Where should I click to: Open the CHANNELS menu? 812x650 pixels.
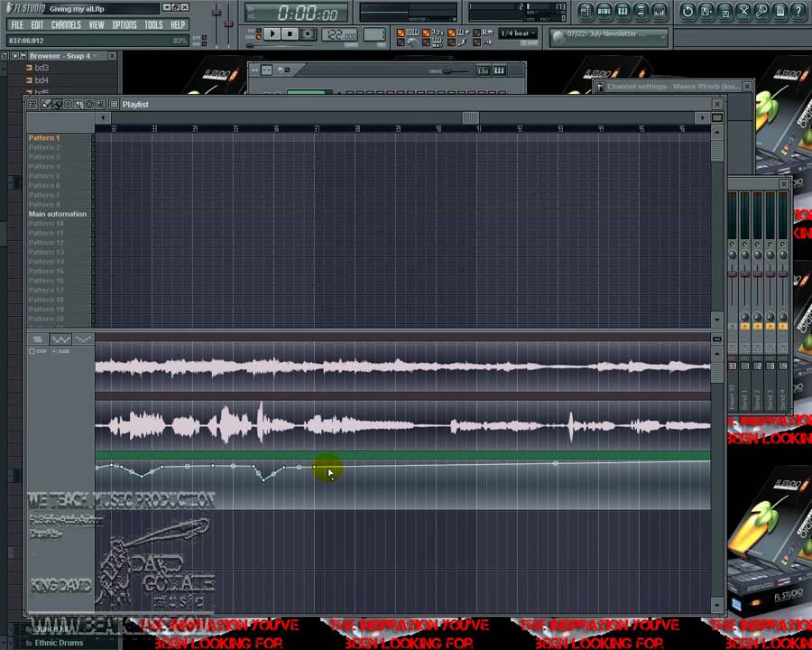(66, 25)
